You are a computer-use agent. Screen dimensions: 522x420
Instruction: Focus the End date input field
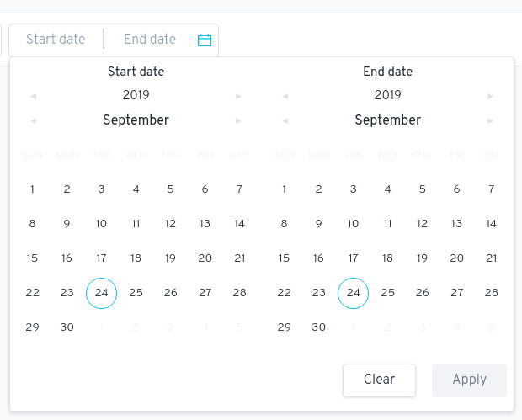(x=150, y=40)
